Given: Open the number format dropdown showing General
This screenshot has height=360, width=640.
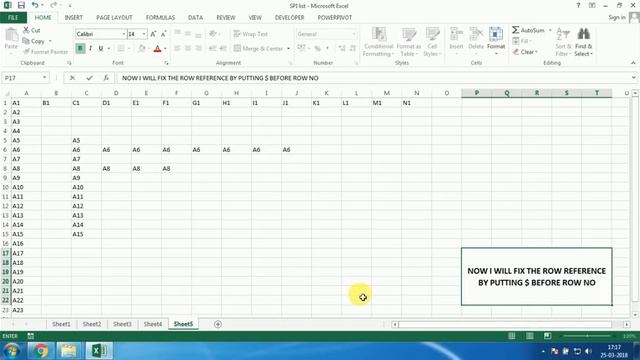Looking at the screenshot, I should coord(353,34).
